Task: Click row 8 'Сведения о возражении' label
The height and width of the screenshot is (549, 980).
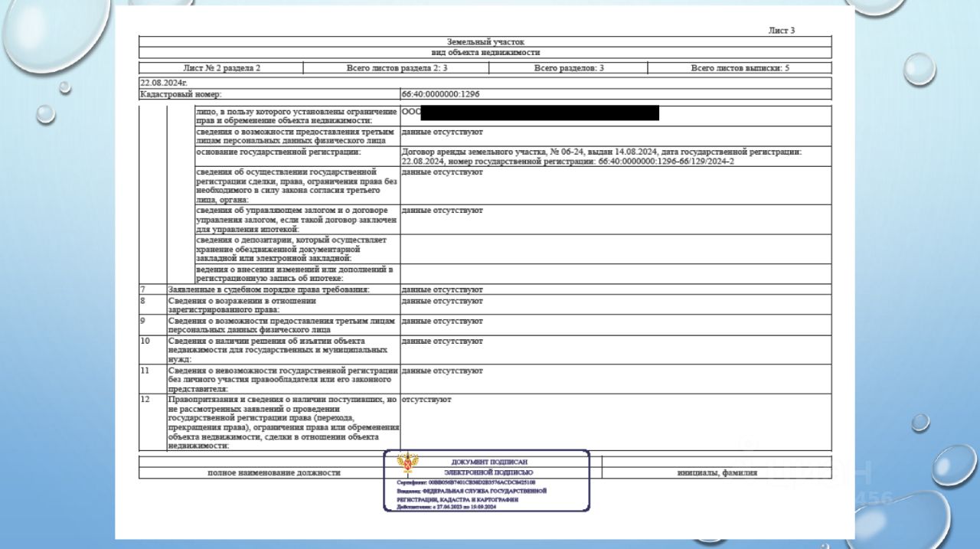Action: click(243, 306)
